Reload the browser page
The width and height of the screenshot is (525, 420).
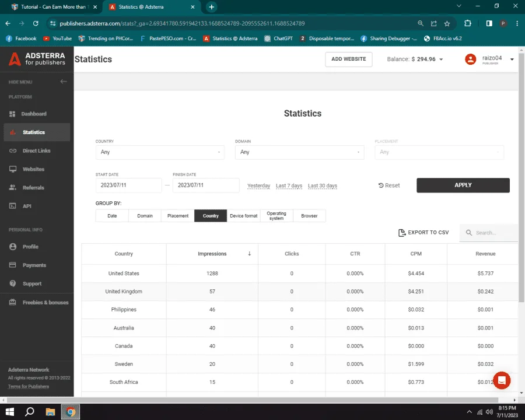(36, 23)
